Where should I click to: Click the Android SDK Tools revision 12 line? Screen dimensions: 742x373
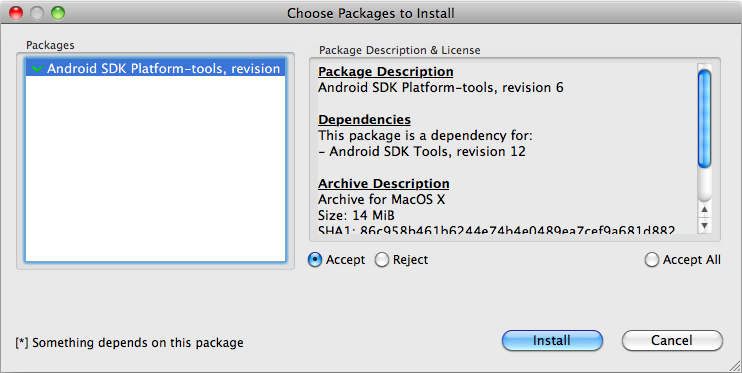(422, 151)
